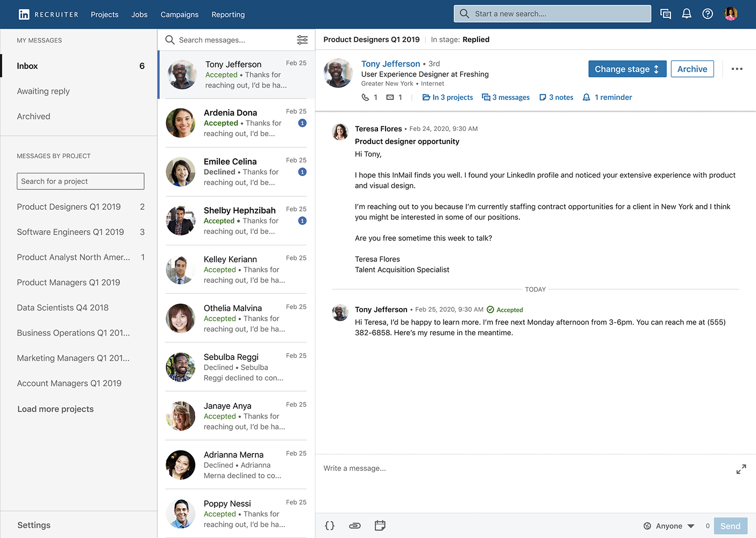Viewport: 756px width, 538px height.
Task: Open Adrianna Merna's declined message
Action: click(x=237, y=465)
